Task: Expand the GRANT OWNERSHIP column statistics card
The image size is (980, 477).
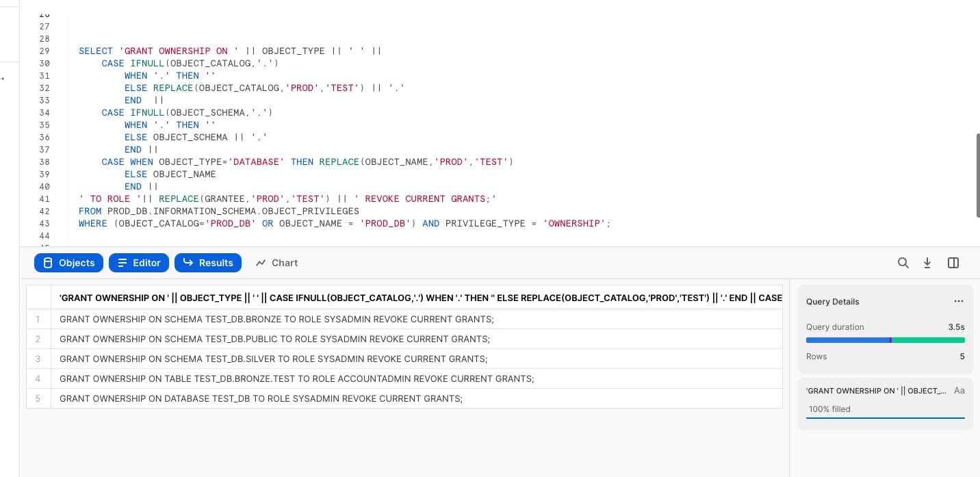Action: click(x=876, y=391)
